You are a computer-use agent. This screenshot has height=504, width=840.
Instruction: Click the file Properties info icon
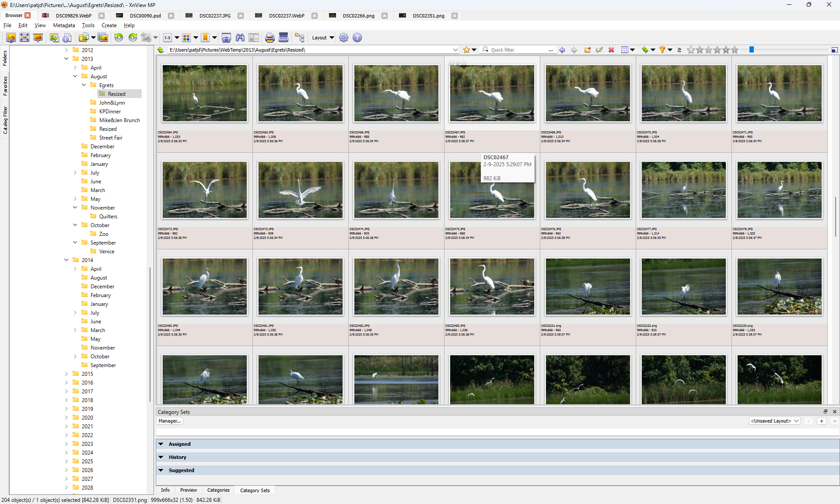(x=67, y=38)
